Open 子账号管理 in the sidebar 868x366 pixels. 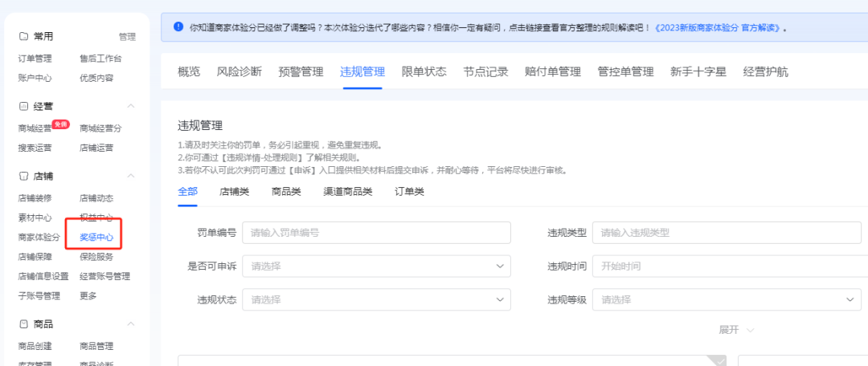(x=39, y=296)
